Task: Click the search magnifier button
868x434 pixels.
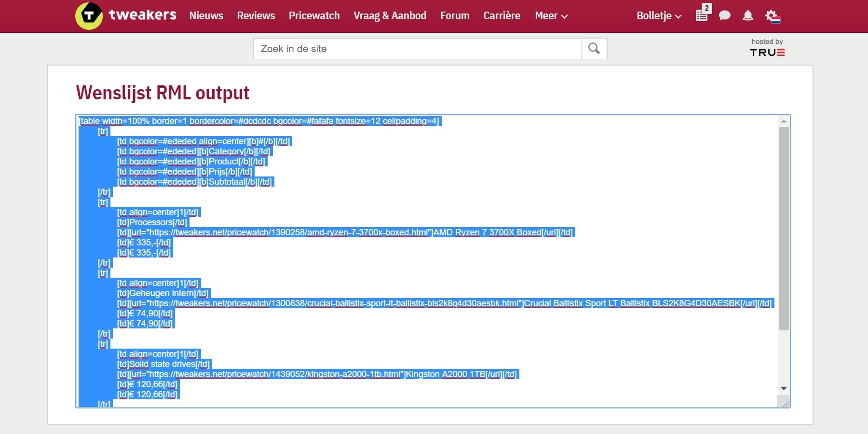Action: [594, 49]
